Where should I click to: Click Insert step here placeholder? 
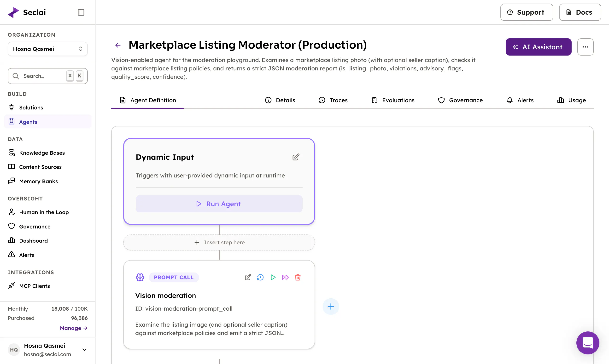pos(219,243)
